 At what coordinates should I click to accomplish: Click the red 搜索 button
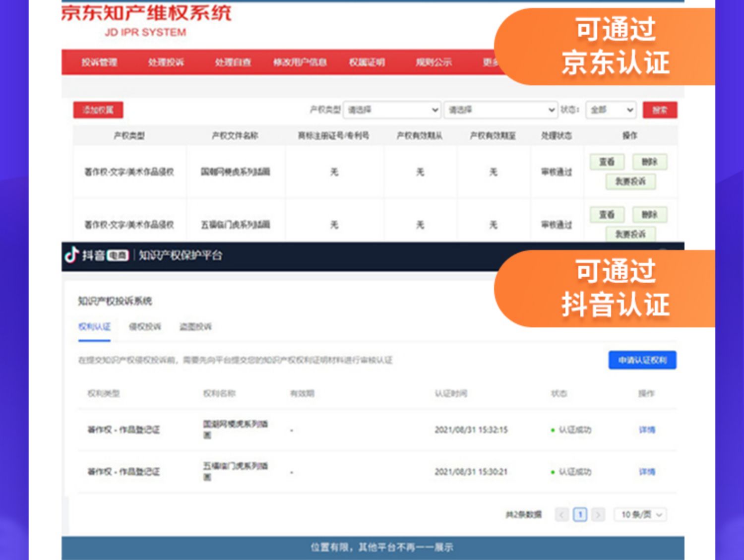(x=659, y=110)
